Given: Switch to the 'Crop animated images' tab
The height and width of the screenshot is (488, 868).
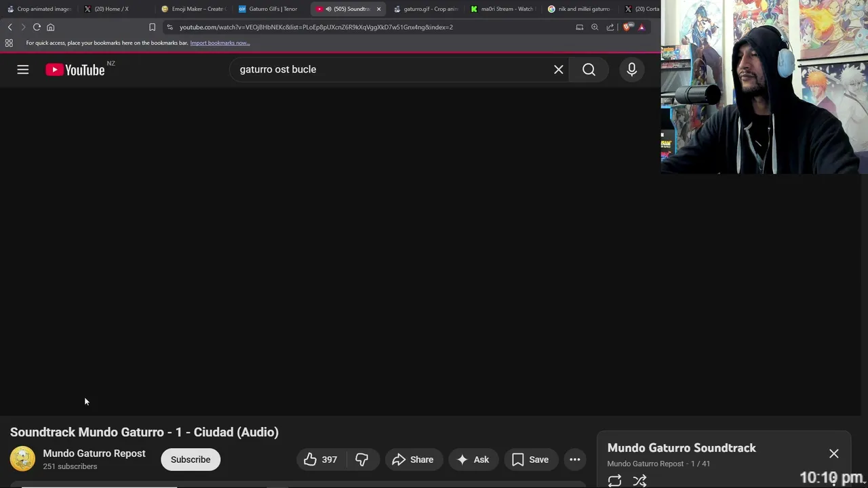Looking at the screenshot, I should pyautogui.click(x=39, y=9).
